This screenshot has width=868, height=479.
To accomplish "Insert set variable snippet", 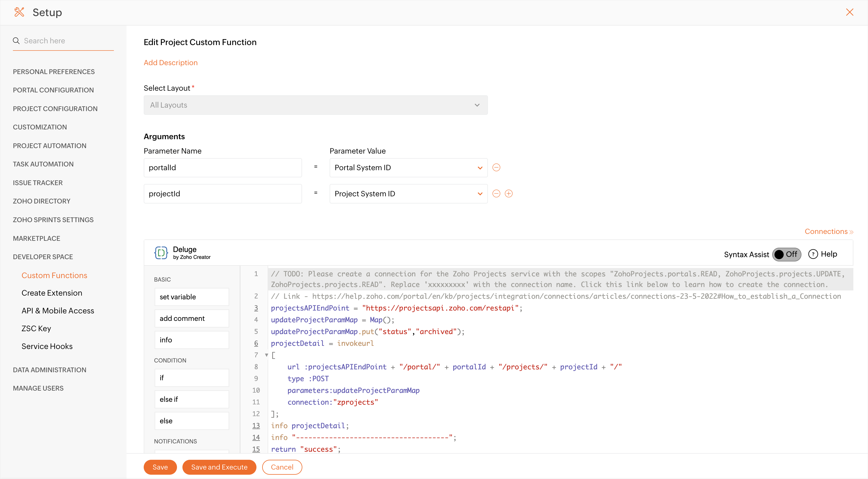I will 192,297.
